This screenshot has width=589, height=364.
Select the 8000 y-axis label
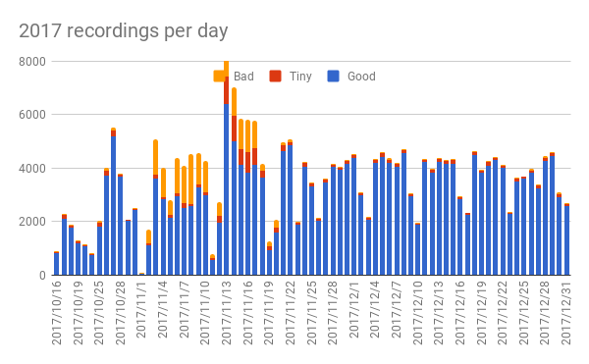(32, 61)
